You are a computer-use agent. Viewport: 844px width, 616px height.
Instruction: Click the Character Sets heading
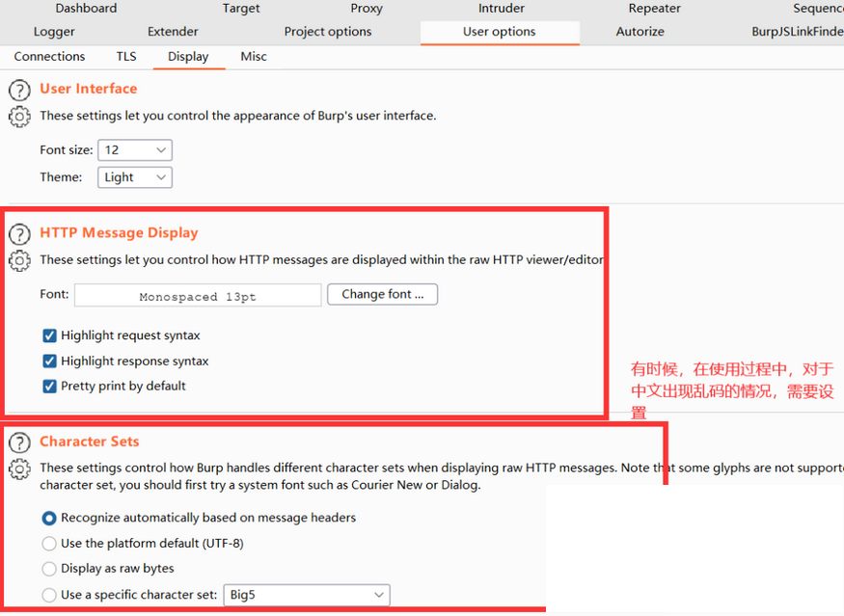click(90, 442)
